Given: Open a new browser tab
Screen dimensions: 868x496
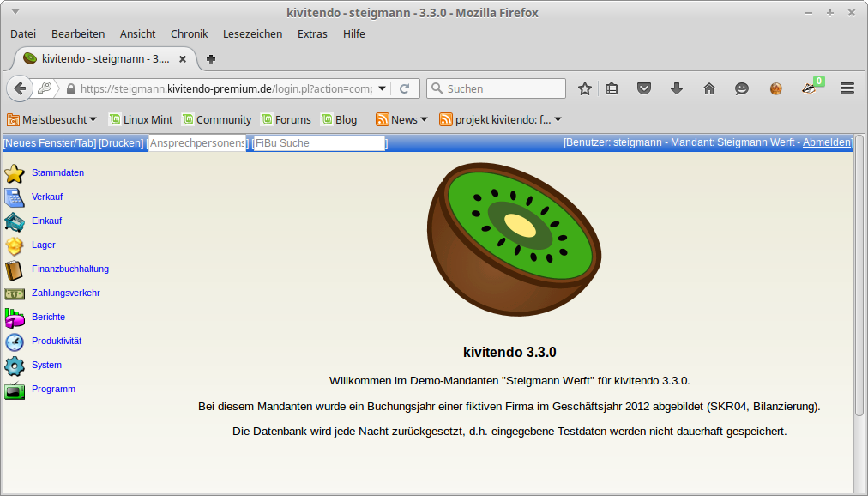Looking at the screenshot, I should click(211, 60).
